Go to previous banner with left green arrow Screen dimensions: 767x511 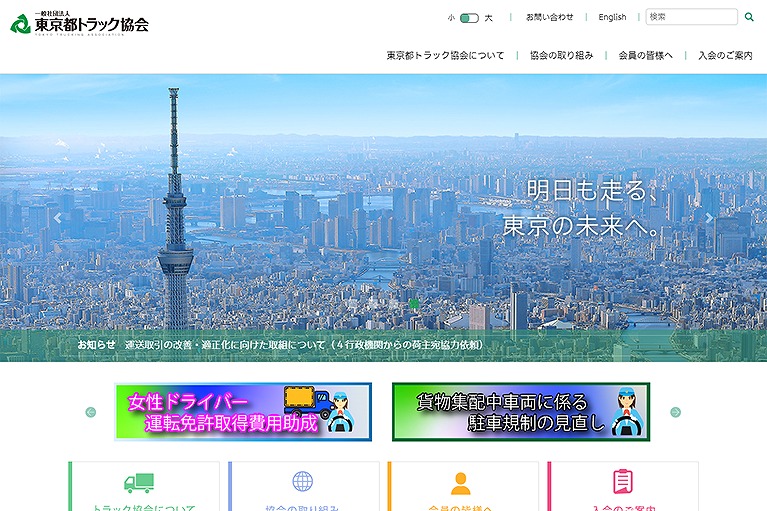[x=90, y=412]
